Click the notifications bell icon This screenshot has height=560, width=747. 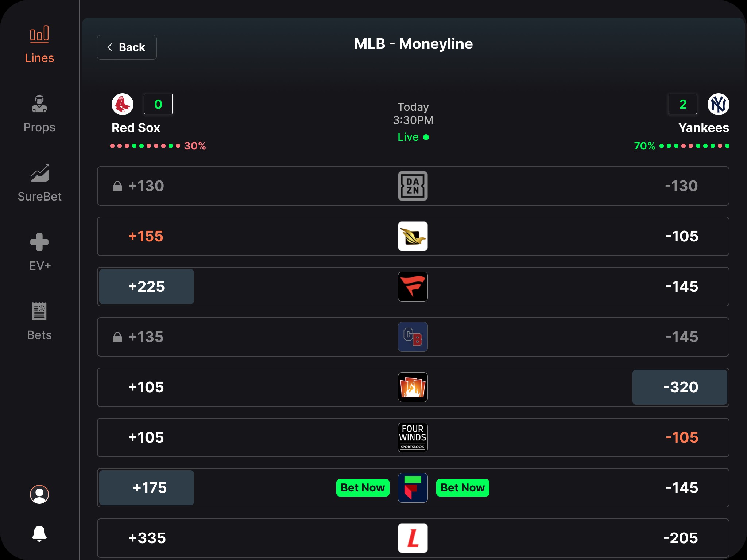coord(39,534)
